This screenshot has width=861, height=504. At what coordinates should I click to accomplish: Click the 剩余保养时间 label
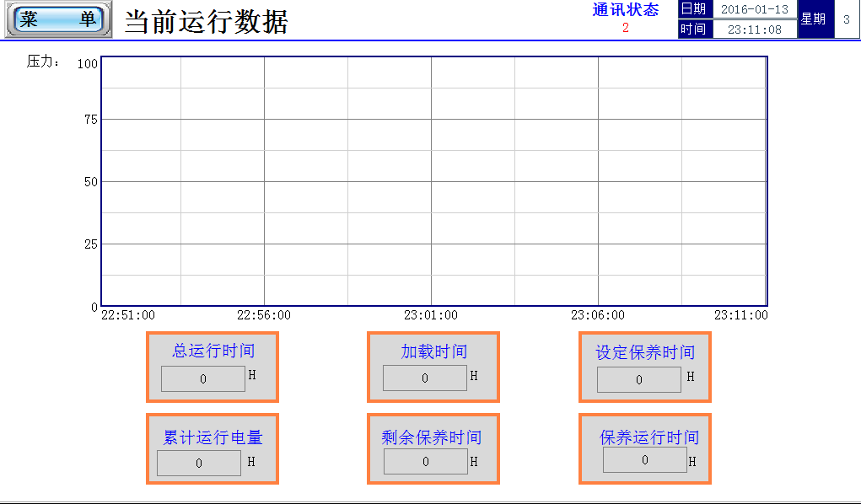coord(432,437)
